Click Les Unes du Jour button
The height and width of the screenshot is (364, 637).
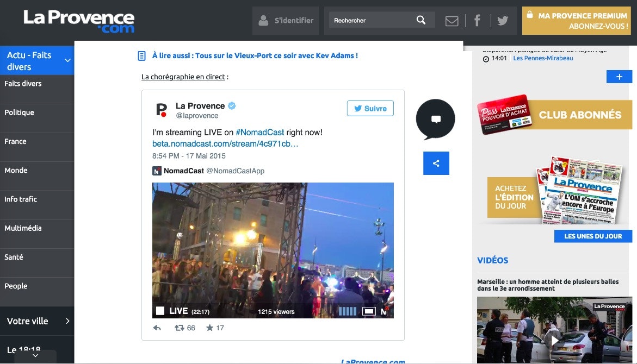click(x=593, y=236)
